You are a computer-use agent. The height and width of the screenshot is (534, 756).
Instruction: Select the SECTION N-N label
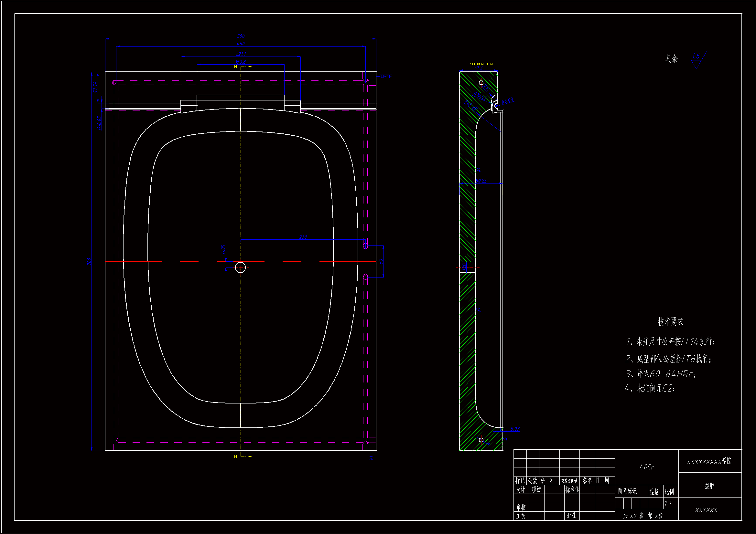click(481, 64)
